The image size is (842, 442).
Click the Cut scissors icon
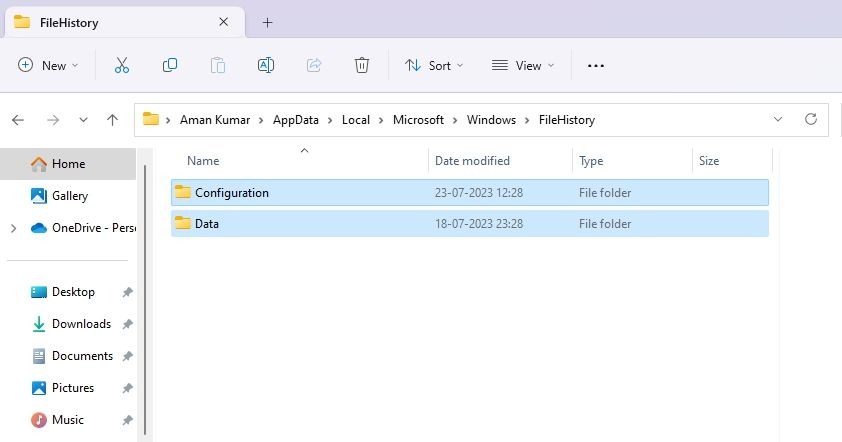pyautogui.click(x=122, y=66)
